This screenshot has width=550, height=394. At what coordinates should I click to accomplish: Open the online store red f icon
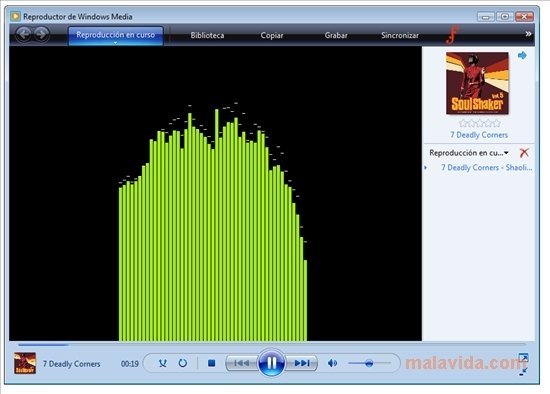point(452,35)
